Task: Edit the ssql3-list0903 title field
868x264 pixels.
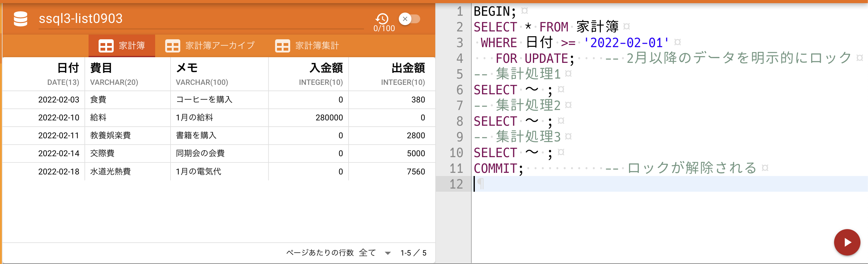Action: [x=201, y=19]
